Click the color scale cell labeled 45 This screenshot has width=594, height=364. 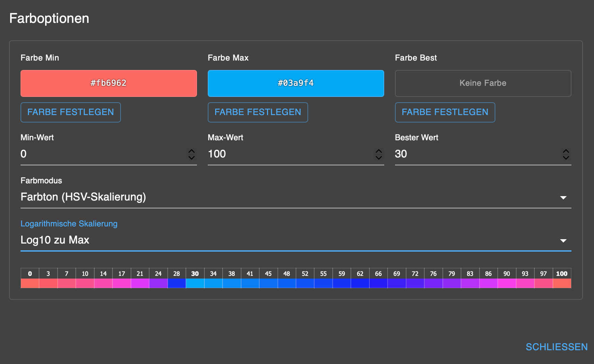tap(268, 278)
